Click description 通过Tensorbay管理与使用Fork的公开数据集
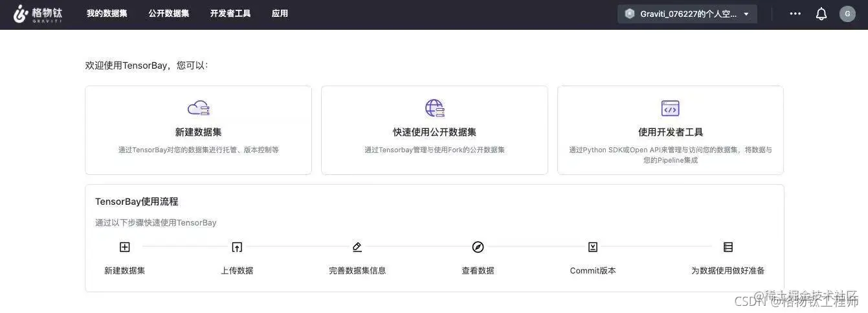Screen dimensions: 868x313 434,150
